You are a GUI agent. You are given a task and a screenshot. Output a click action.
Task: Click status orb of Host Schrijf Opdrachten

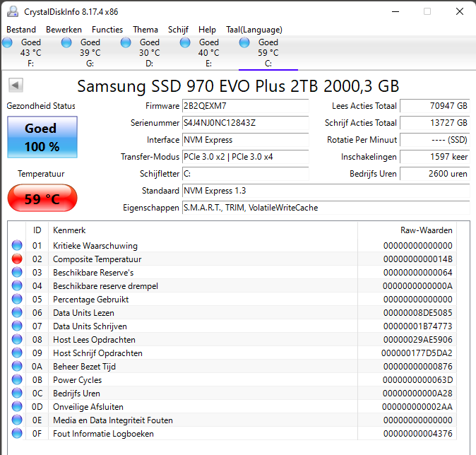pos(17,353)
